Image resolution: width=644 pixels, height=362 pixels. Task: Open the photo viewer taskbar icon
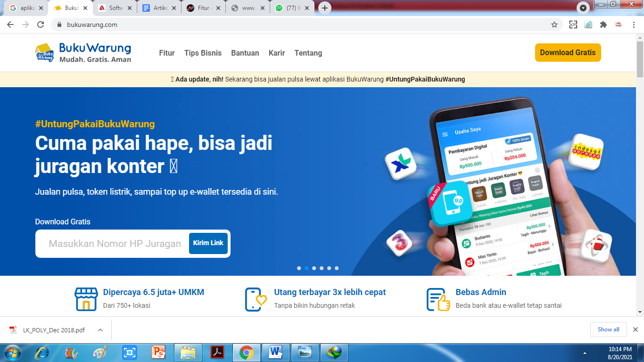pyautogui.click(x=305, y=353)
